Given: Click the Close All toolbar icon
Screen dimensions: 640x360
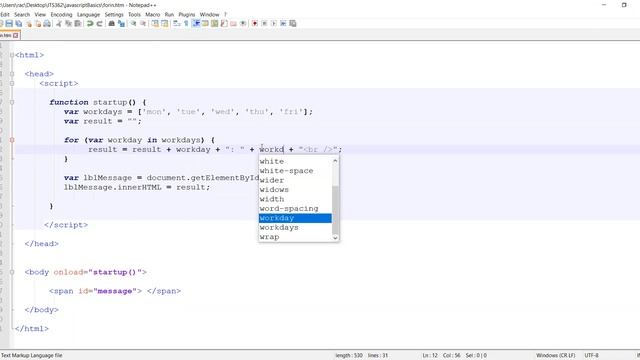Looking at the screenshot, I should pyautogui.click(x=38, y=24).
